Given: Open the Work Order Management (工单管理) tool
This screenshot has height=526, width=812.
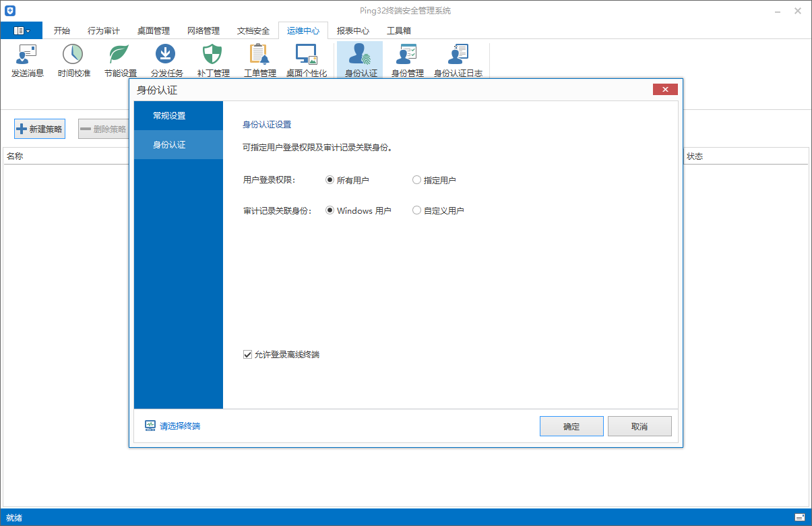Looking at the screenshot, I should pyautogui.click(x=259, y=61).
